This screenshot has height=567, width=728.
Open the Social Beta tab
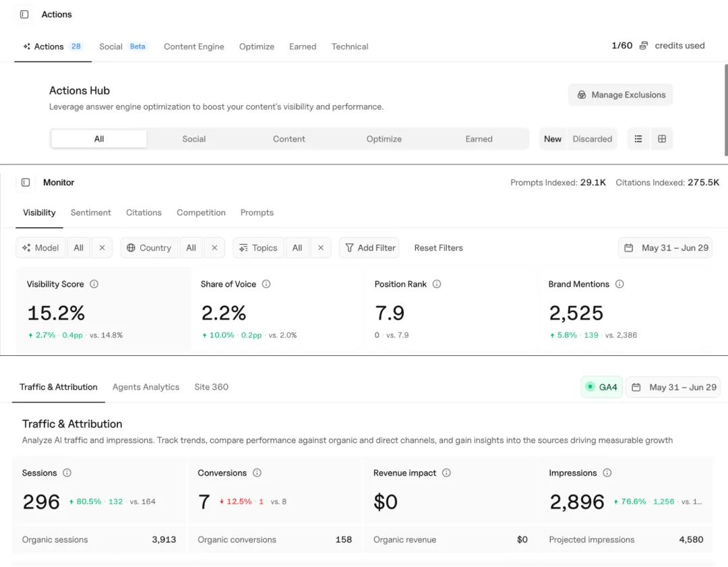(123, 47)
